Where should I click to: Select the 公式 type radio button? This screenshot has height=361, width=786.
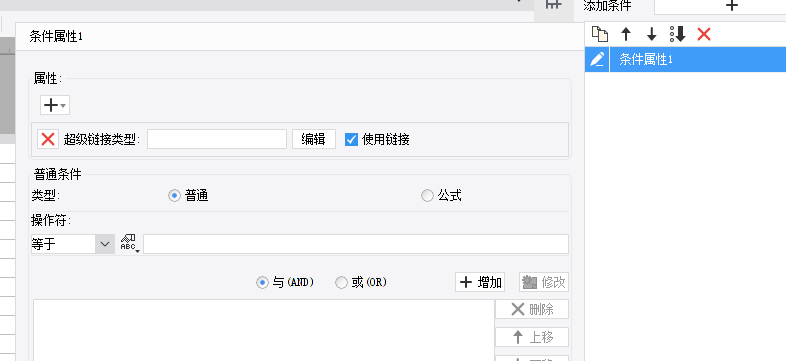click(427, 196)
